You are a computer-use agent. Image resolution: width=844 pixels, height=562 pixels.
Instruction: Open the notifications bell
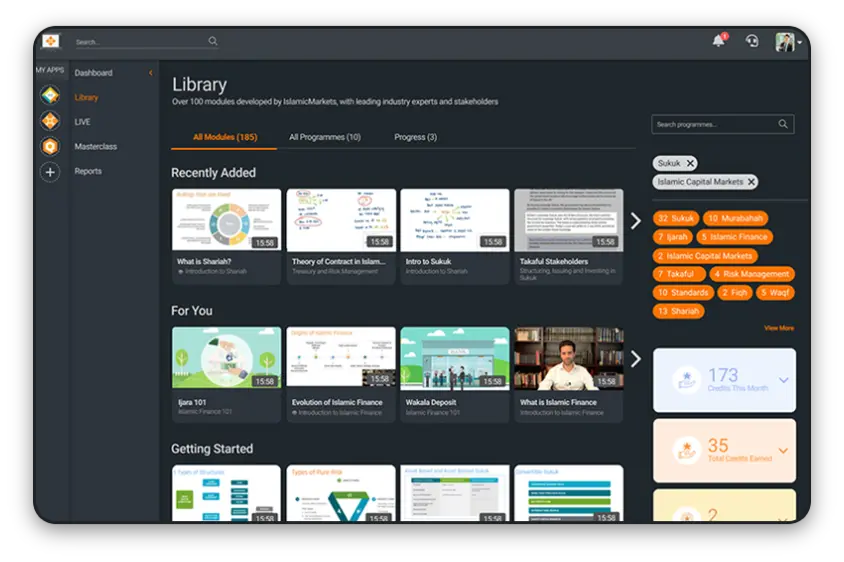[x=718, y=40]
